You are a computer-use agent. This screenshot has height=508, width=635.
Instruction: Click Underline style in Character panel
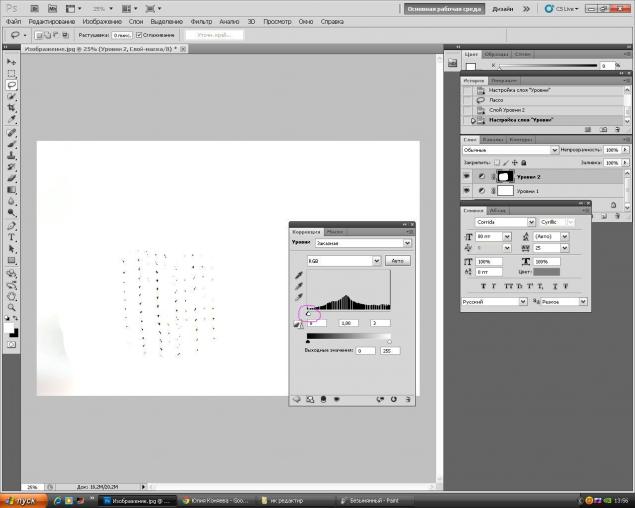[x=555, y=286]
